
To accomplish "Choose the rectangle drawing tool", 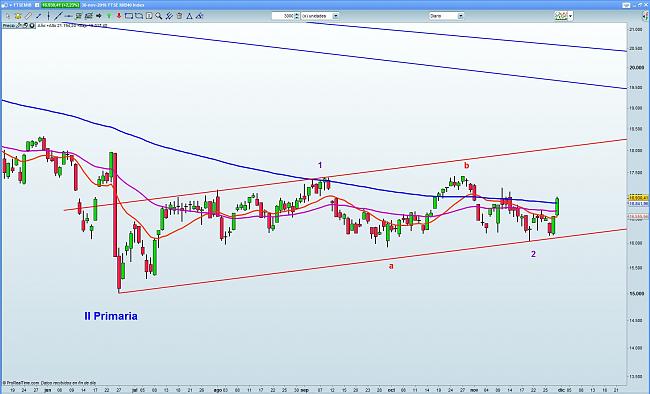I will click(129, 16).
